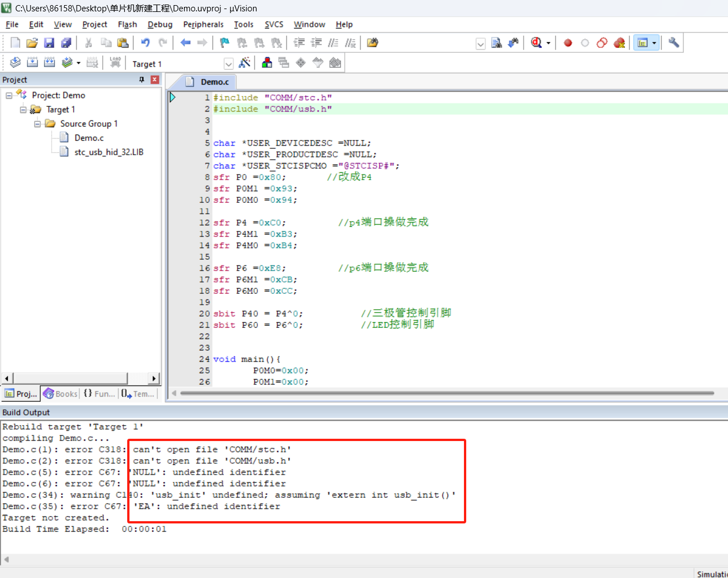Screen dimensions: 728x578
Task: Save the current file with floppy icon
Action: coord(49,43)
